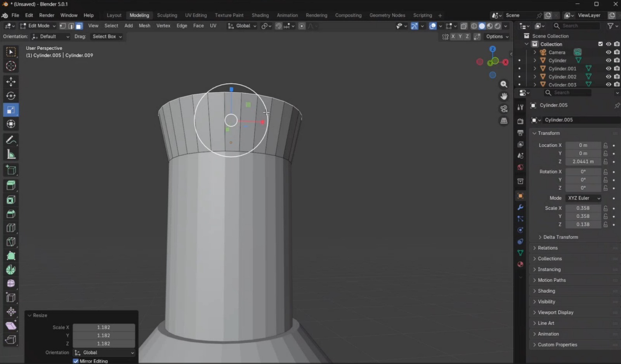Viewport: 621px width, 364px height.
Task: Edit the Location Z value field
Action: [583, 161]
